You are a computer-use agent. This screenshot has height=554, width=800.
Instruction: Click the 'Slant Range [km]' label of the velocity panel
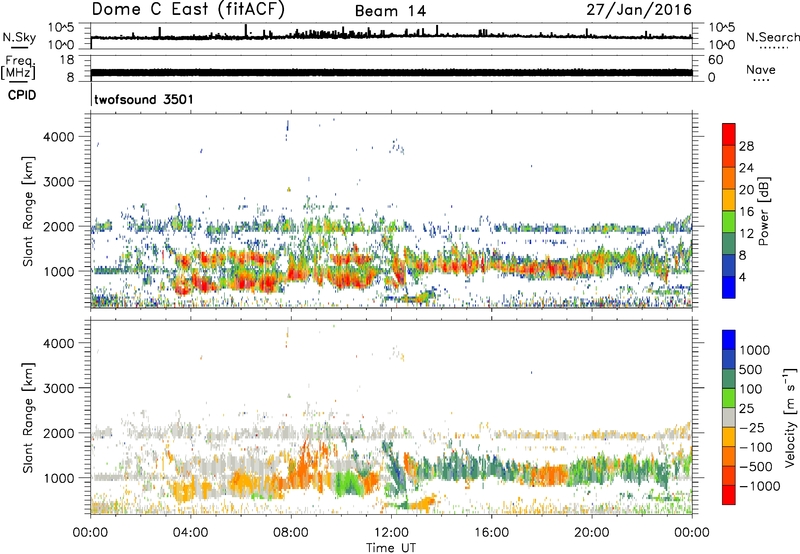[28, 417]
